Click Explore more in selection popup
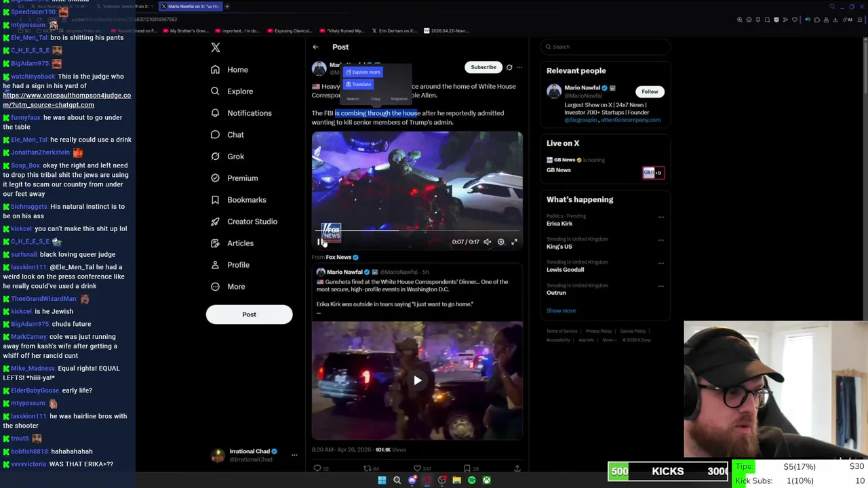 coord(363,72)
